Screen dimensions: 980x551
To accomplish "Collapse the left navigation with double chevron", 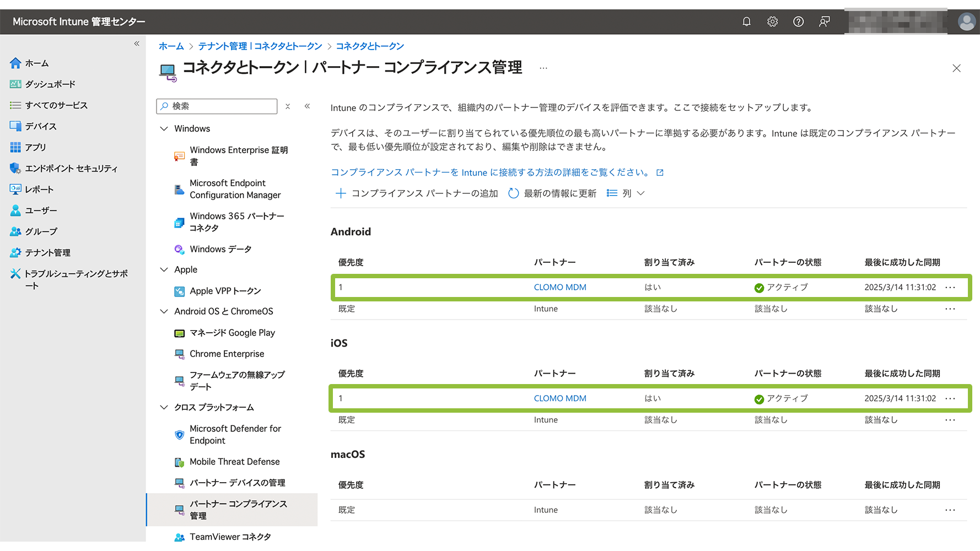I will [137, 44].
